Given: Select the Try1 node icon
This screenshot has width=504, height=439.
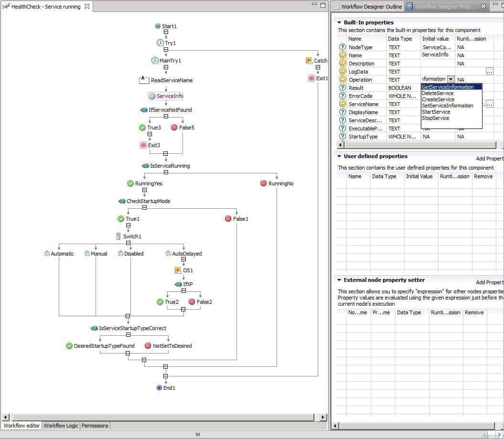Looking at the screenshot, I should coord(160,43).
